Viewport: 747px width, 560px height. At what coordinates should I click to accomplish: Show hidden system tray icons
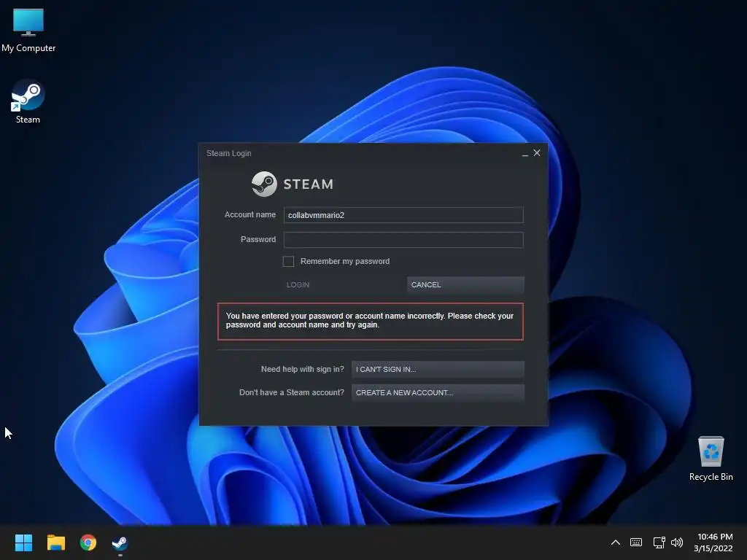point(616,542)
